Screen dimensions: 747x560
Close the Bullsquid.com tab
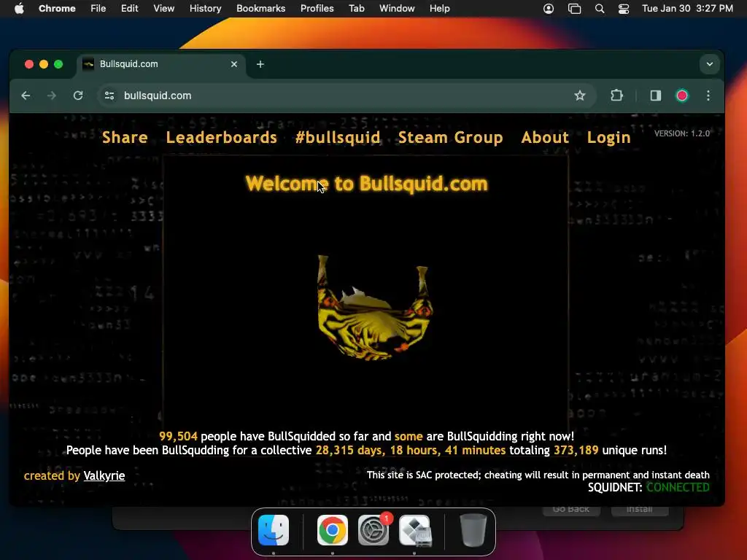click(234, 64)
